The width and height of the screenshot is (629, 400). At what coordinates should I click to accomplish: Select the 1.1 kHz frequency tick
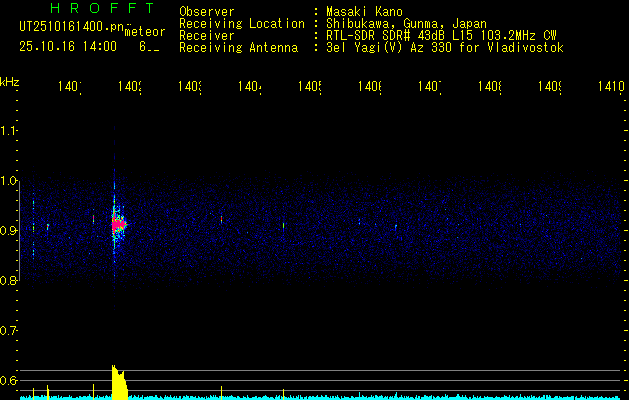pyautogui.click(x=9, y=131)
